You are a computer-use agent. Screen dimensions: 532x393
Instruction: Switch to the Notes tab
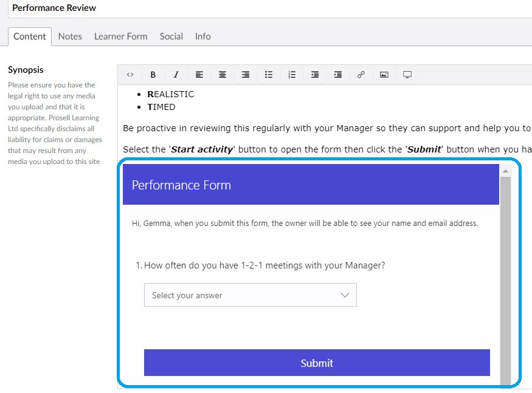[x=70, y=36]
